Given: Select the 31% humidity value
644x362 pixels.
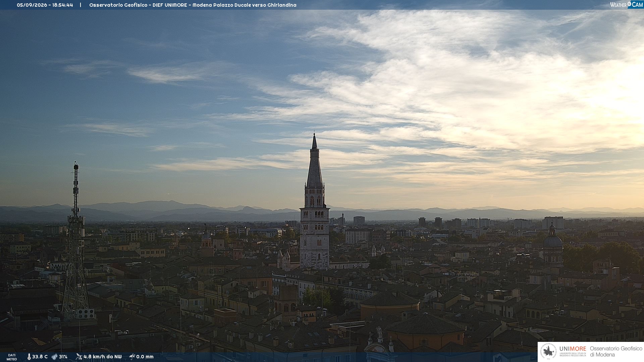Looking at the screenshot, I should point(63,357).
